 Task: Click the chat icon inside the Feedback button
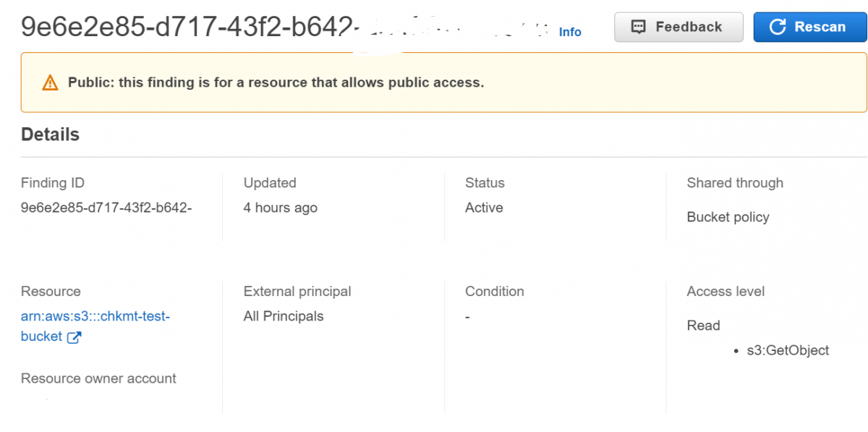point(637,26)
